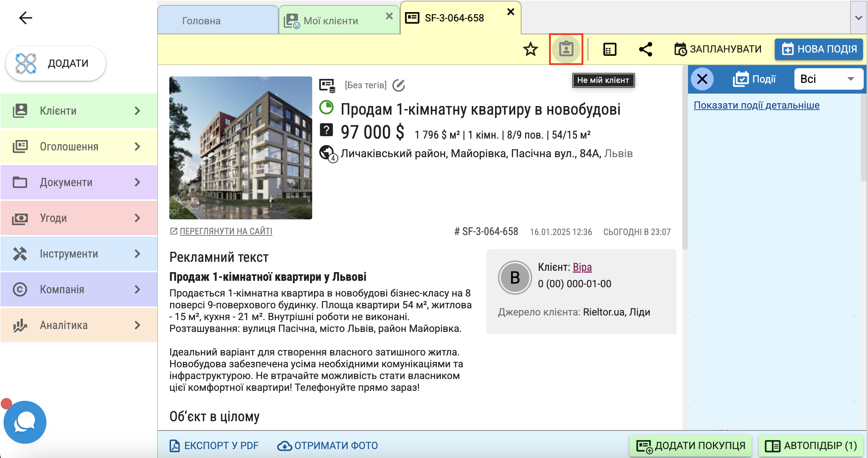Click the Аналітика chart icon
The image size is (868, 458).
20,325
